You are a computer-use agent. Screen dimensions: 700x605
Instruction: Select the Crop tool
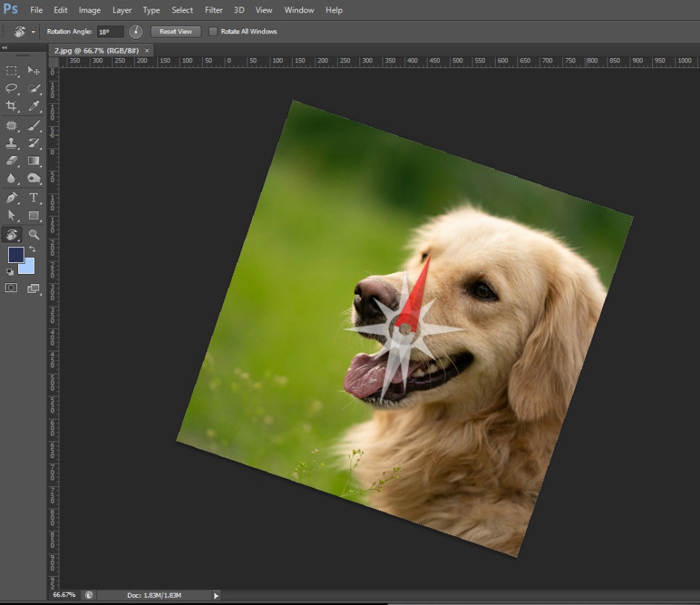click(12, 106)
